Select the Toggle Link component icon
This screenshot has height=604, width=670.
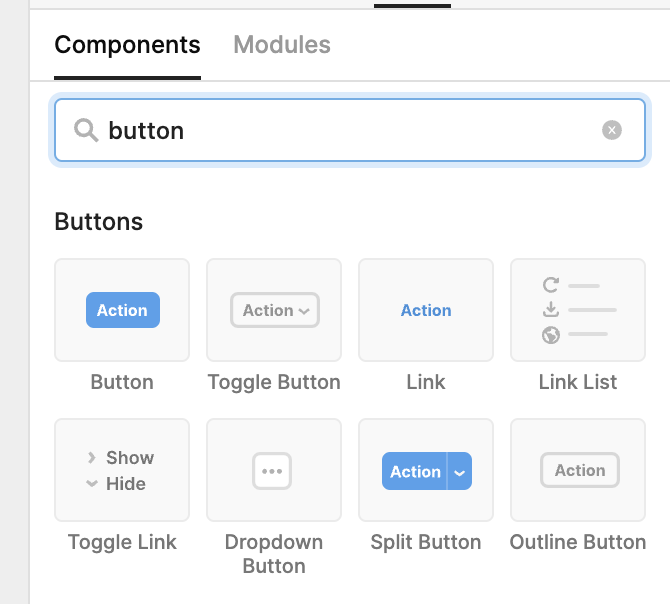tap(122, 470)
